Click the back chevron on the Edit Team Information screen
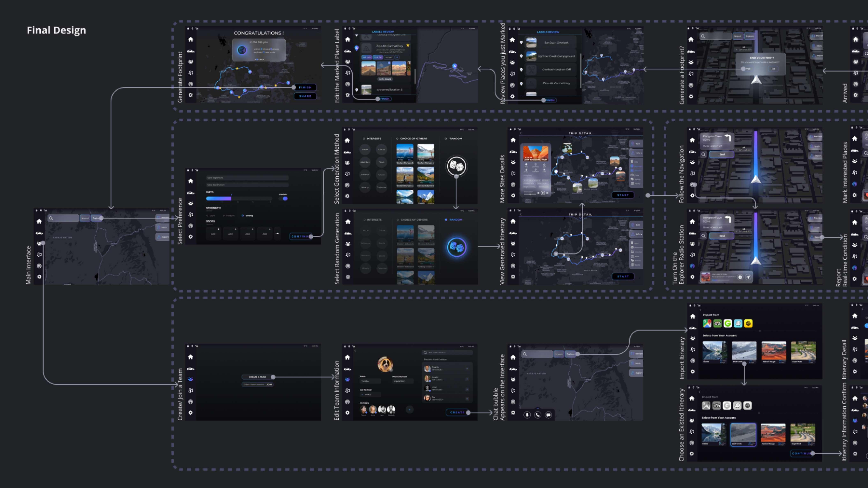Image resolution: width=868 pixels, height=488 pixels. (355, 351)
